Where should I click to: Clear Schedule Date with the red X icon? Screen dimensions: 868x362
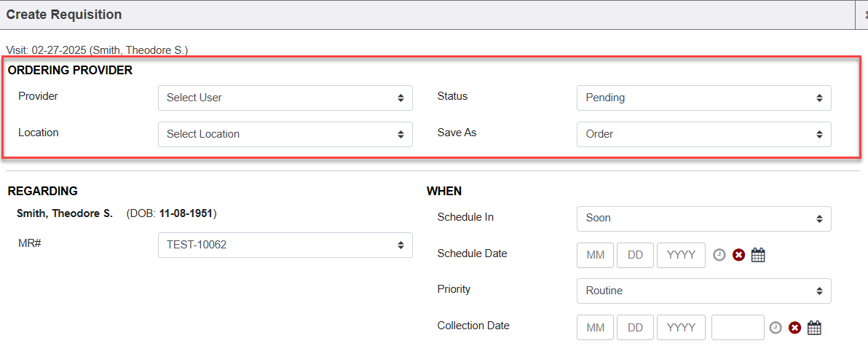click(x=738, y=255)
